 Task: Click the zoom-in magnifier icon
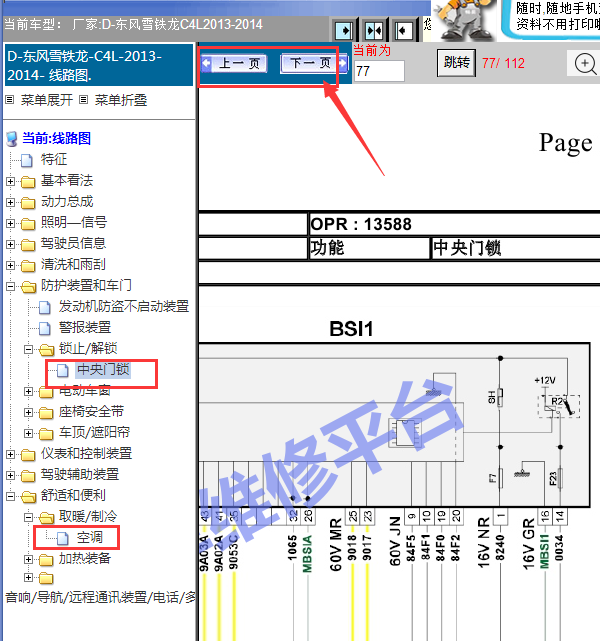pos(585,64)
